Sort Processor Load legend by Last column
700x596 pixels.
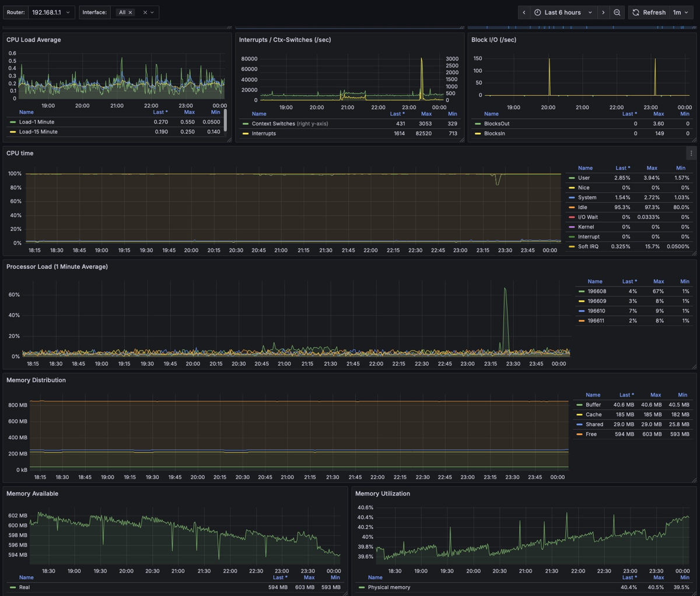click(628, 282)
